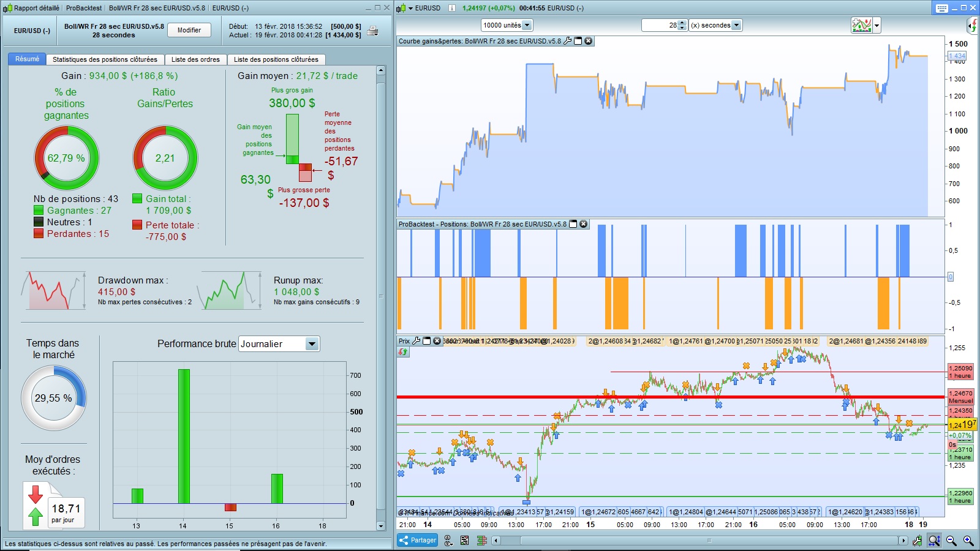This screenshot has width=980, height=551.
Task: Close the Courbe gains&pertes panel
Action: point(588,41)
